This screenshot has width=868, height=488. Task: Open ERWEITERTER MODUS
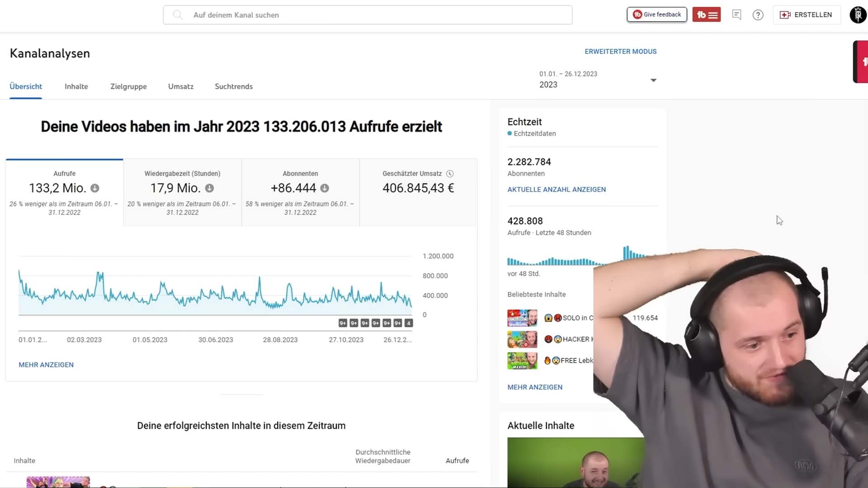(x=620, y=51)
